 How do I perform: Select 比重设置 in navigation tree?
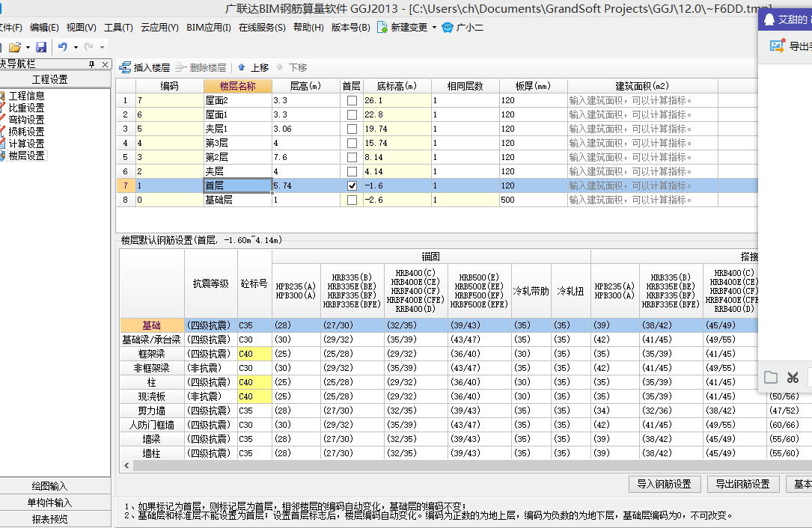click(26, 108)
